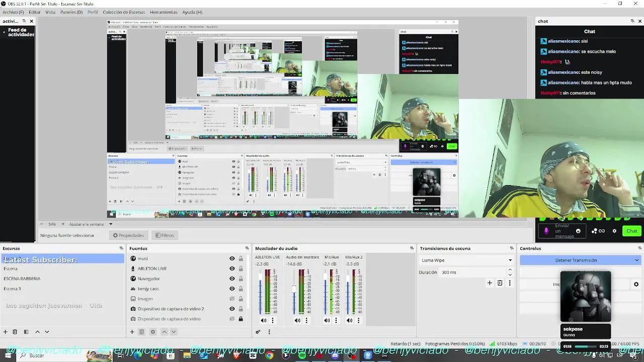This screenshot has width=644, height=362.
Task: Click the Duración 300 ms field
Action: (x=473, y=273)
